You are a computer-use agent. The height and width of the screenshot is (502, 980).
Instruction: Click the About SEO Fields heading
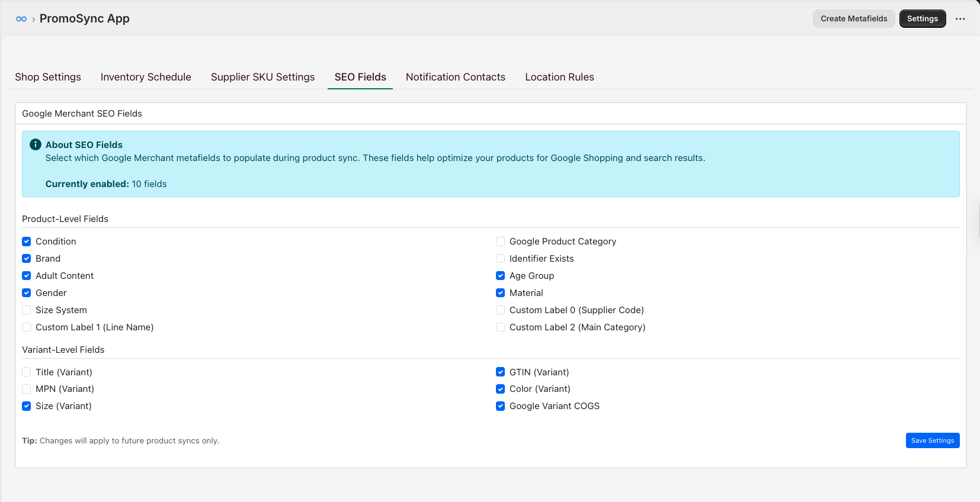[x=84, y=144]
